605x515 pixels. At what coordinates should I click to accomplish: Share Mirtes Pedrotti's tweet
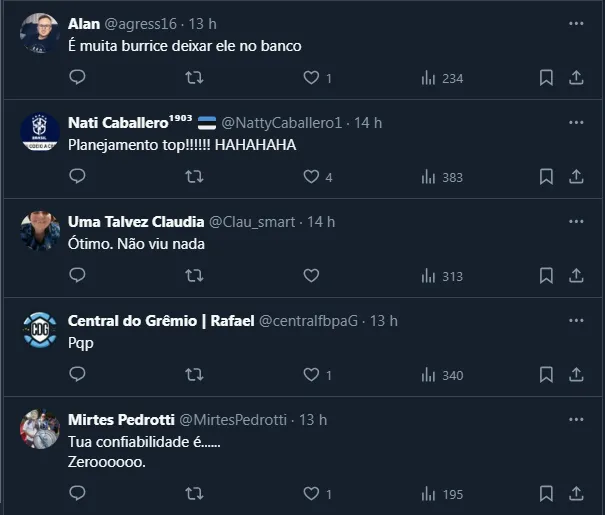tap(576, 493)
